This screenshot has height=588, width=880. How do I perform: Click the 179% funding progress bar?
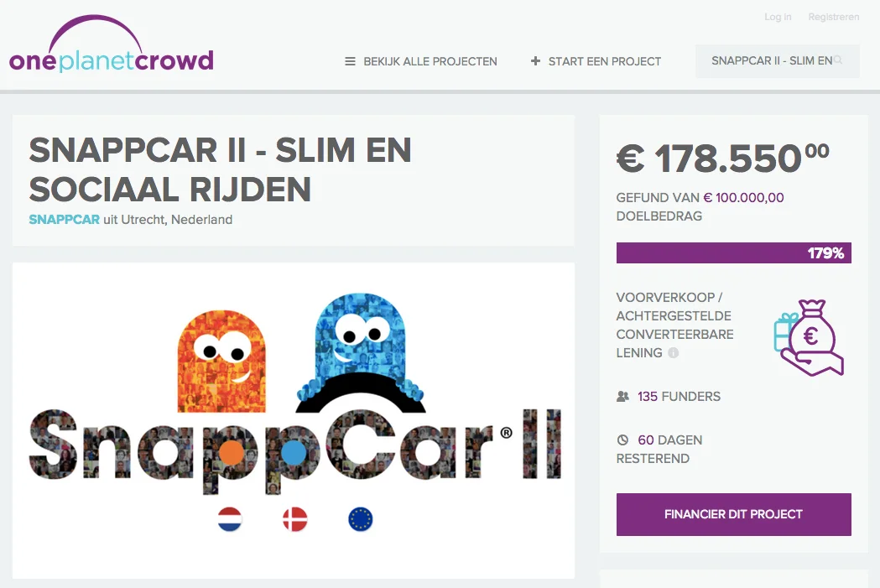pyautogui.click(x=733, y=253)
